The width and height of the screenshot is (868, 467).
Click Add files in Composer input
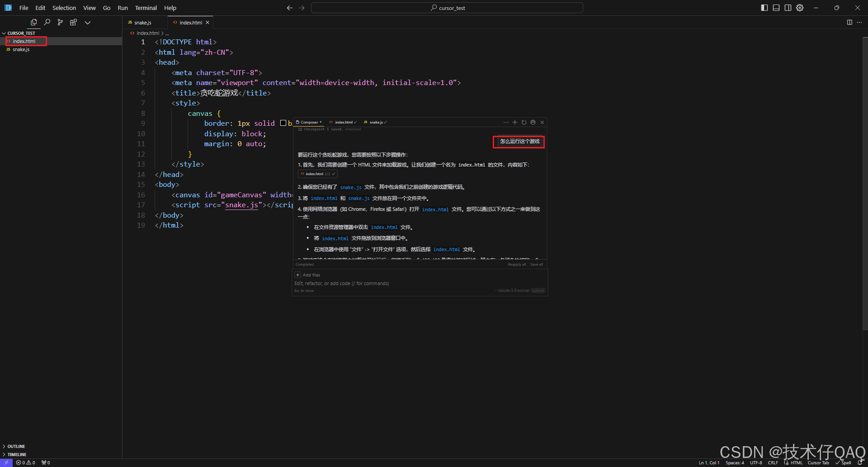(308, 275)
